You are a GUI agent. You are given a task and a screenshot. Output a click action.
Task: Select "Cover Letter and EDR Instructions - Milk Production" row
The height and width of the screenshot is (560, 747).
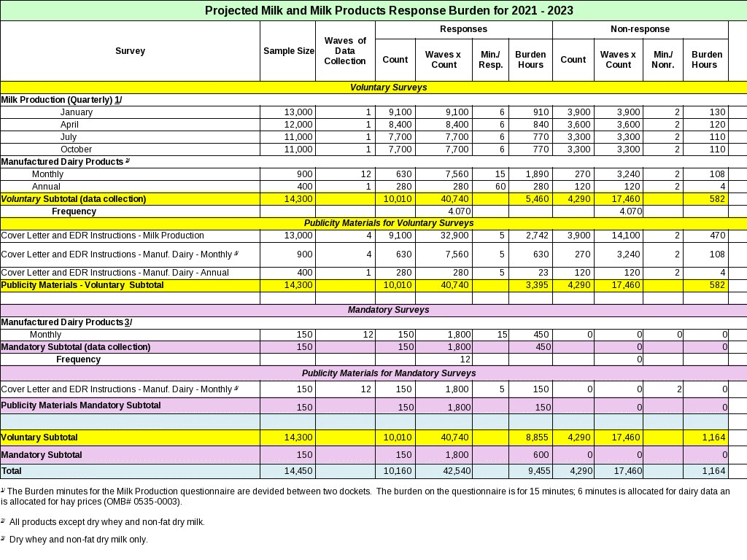103,236
